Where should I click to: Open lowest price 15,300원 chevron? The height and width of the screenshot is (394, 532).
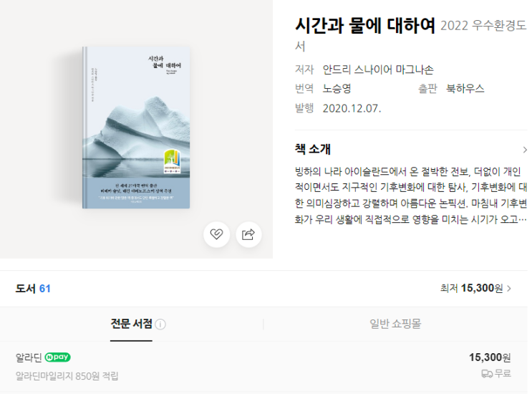(x=509, y=289)
